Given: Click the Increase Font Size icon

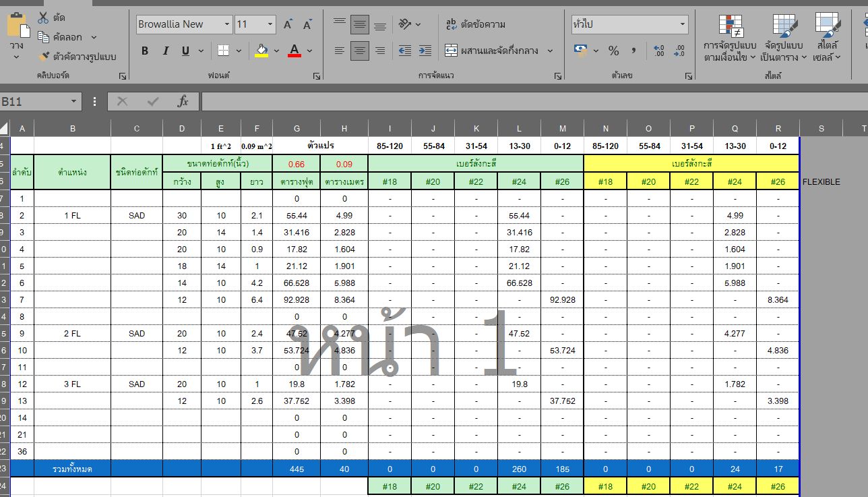Looking at the screenshot, I should tap(288, 25).
